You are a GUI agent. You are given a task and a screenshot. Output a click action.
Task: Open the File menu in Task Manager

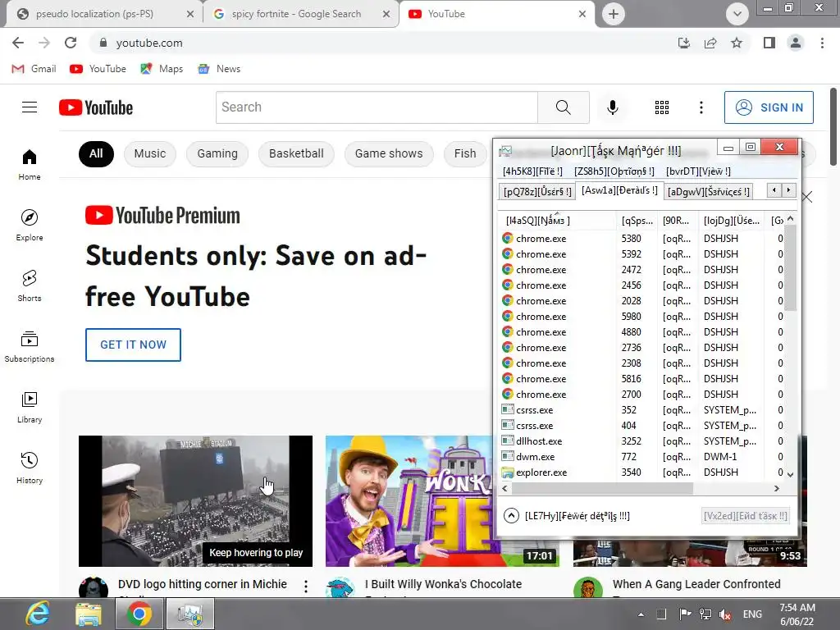[532, 171]
